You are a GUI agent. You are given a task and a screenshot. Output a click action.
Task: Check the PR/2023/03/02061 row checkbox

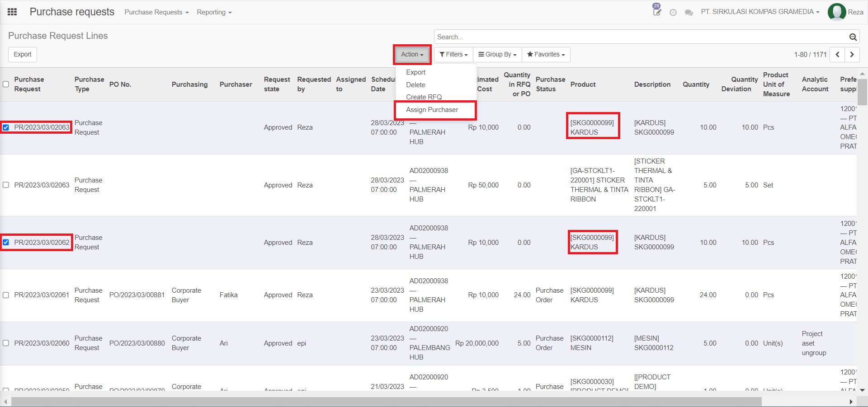click(6, 295)
